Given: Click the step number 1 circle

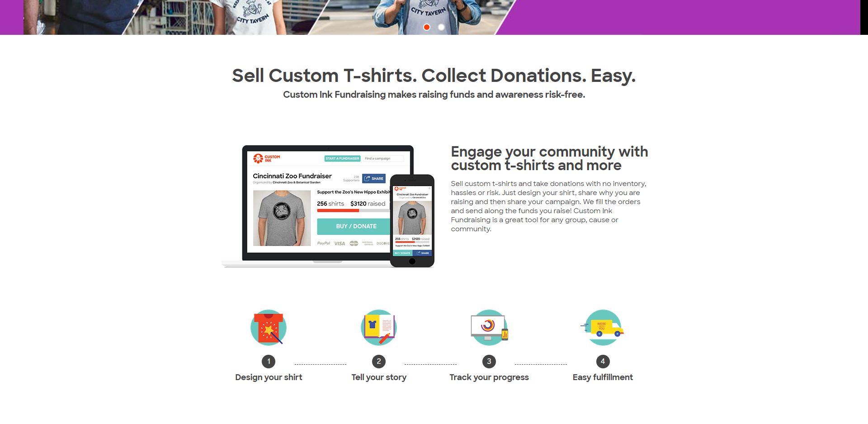Looking at the screenshot, I should point(269,361).
